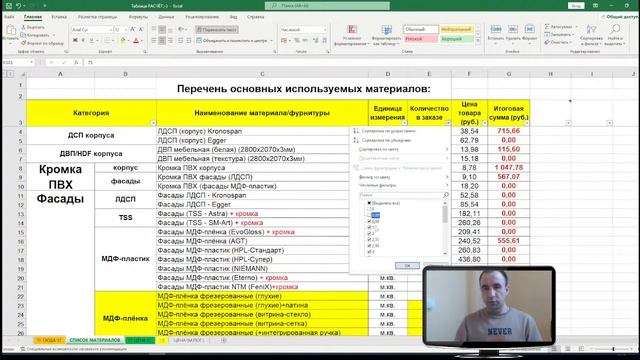Click the zoom slider in status bar
The height and width of the screenshot is (360, 640).
pyautogui.click(x=613, y=349)
